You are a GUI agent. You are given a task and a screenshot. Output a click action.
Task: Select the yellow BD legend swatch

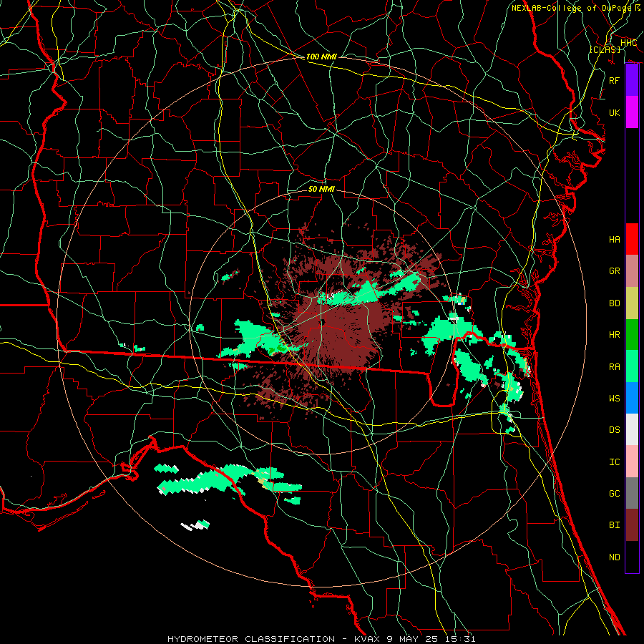[x=632, y=303]
